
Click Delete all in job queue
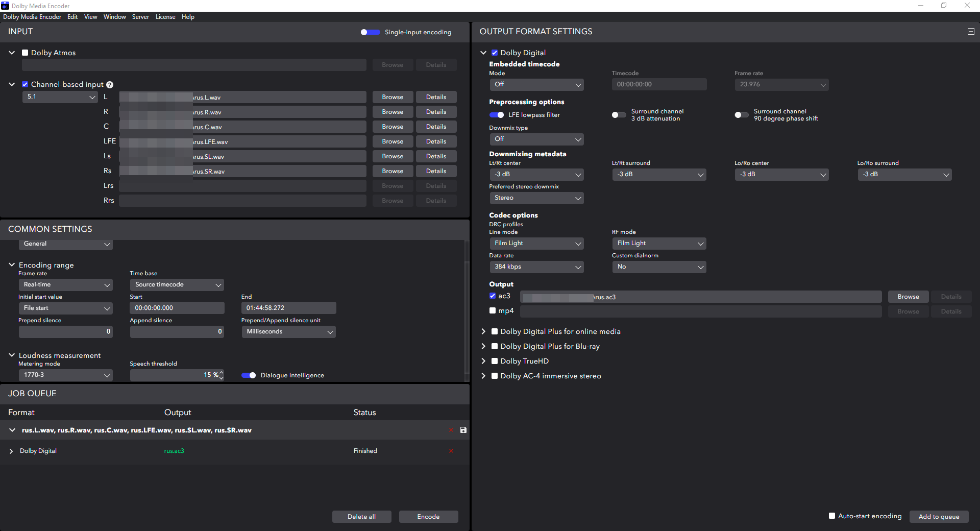coord(361,517)
